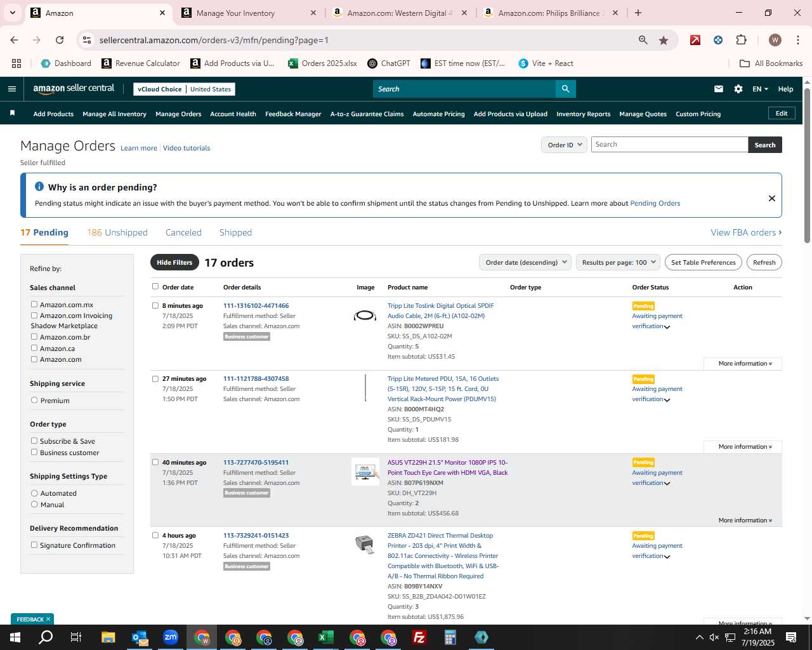Open Excel from the taskbar
812x650 pixels.
click(326, 637)
